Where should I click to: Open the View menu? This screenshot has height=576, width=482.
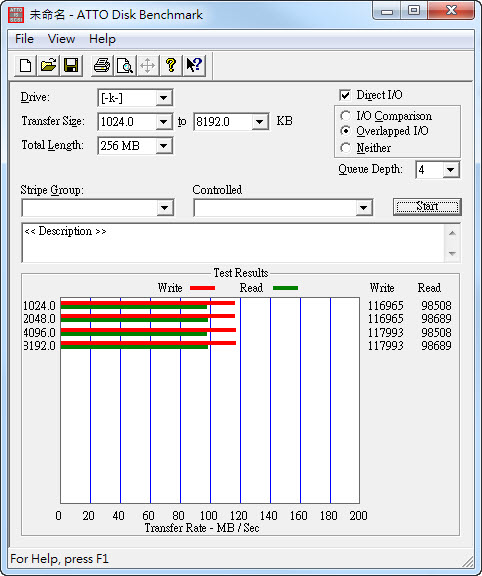(61, 39)
